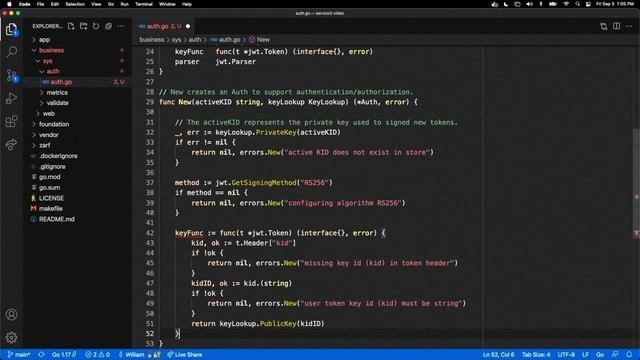
Task: Click New Folder icon in Explorer header
Action: 84,26
